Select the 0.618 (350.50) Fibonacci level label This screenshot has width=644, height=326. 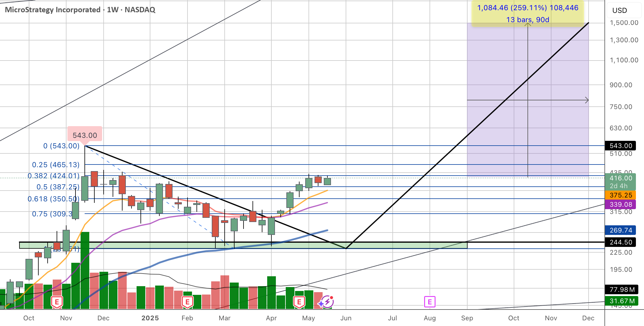tap(53, 199)
